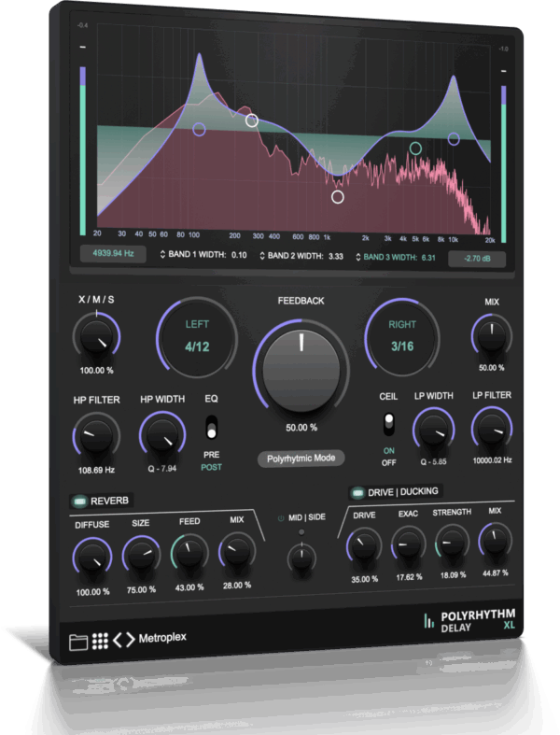Select the purple EQ node near 100 Hz
This screenshot has width=560, height=735.
(x=199, y=129)
